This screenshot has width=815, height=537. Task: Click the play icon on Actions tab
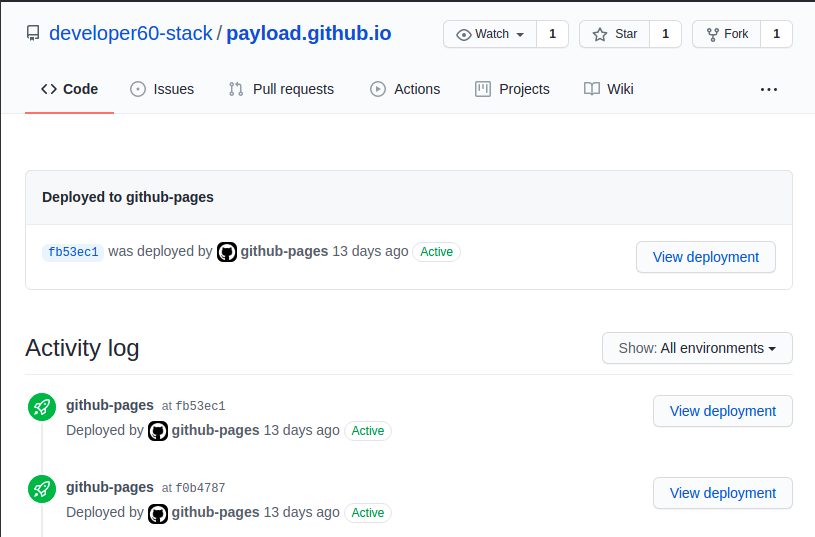378,89
